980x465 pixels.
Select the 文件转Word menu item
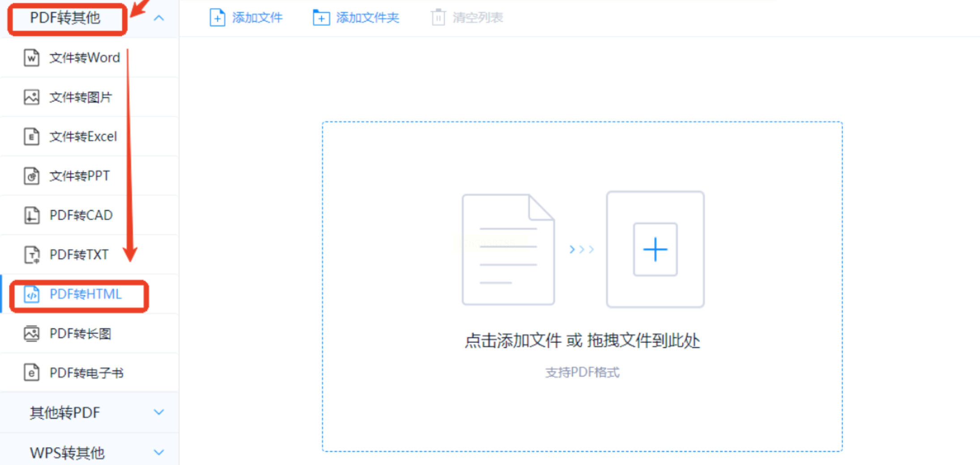[89, 58]
